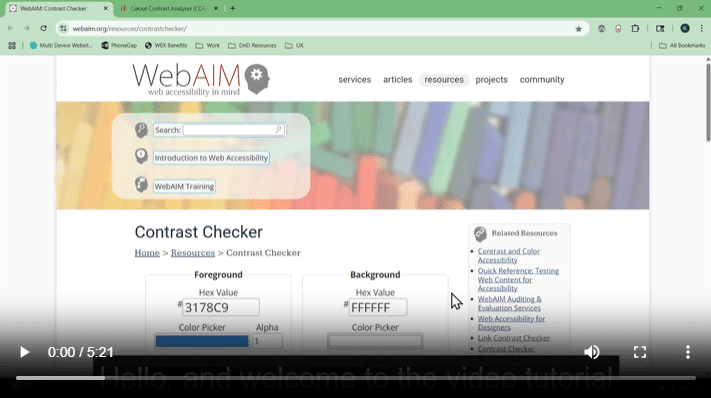
Task: Close the WebAIM Contrast Checker tab
Action: [x=105, y=8]
